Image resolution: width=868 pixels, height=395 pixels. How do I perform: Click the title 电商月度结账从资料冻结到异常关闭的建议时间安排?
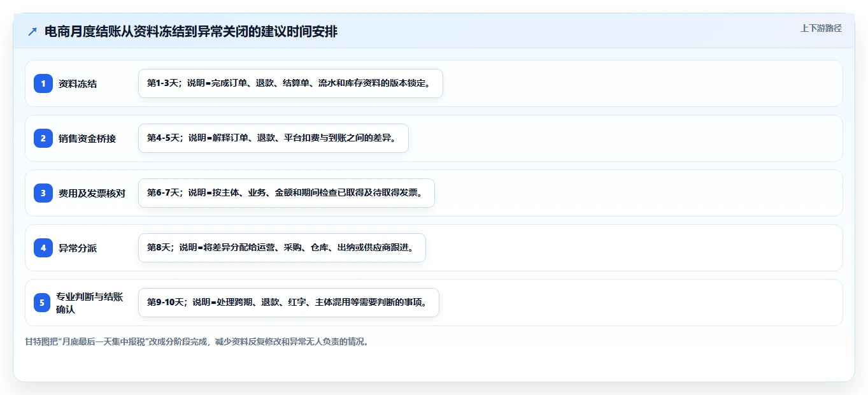coord(191,32)
